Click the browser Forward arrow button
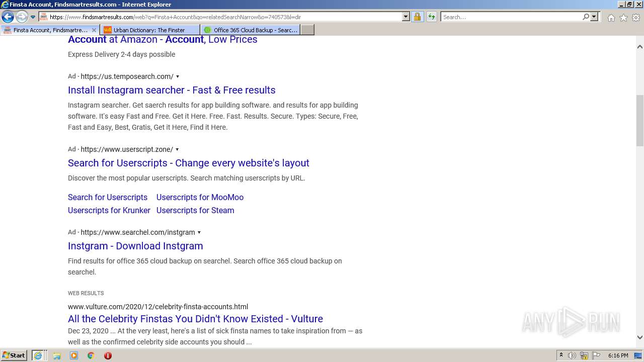This screenshot has width=644, height=362. click(21, 17)
